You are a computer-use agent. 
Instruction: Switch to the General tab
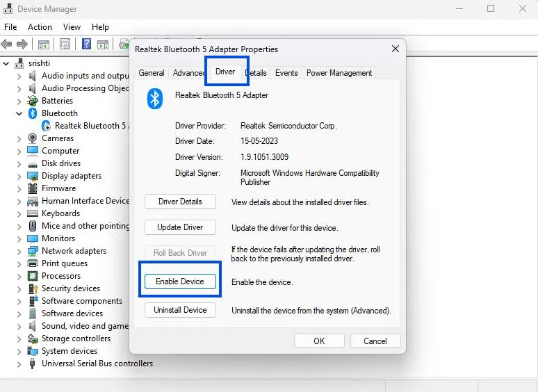coord(152,73)
